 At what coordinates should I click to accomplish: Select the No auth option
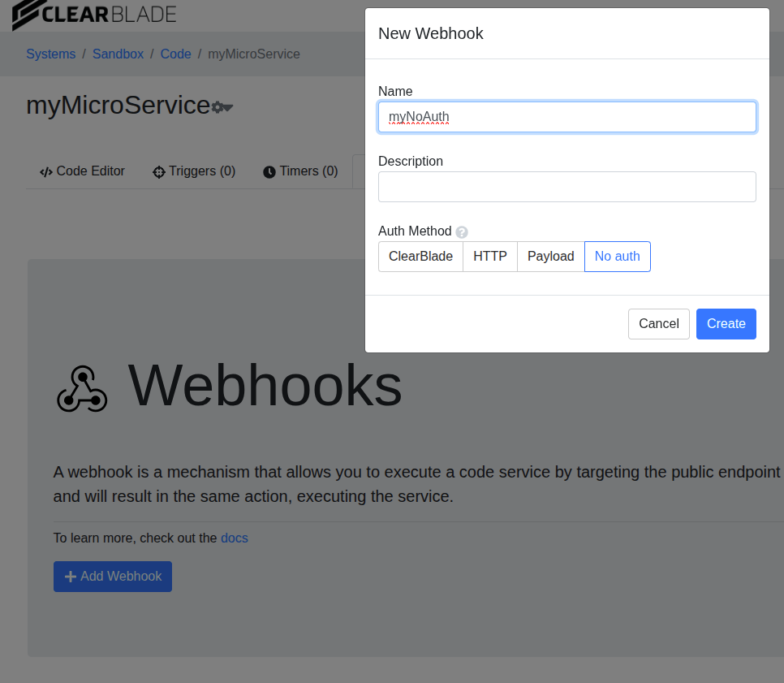pos(617,257)
